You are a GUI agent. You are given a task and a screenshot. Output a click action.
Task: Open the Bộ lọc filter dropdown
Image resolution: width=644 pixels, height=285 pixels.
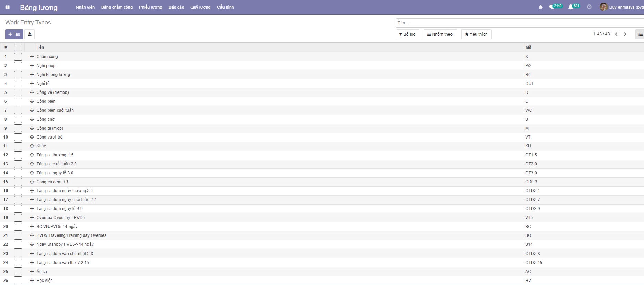(x=407, y=34)
